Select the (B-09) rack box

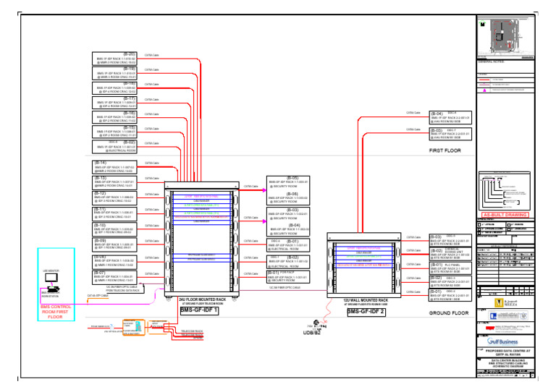114,244
